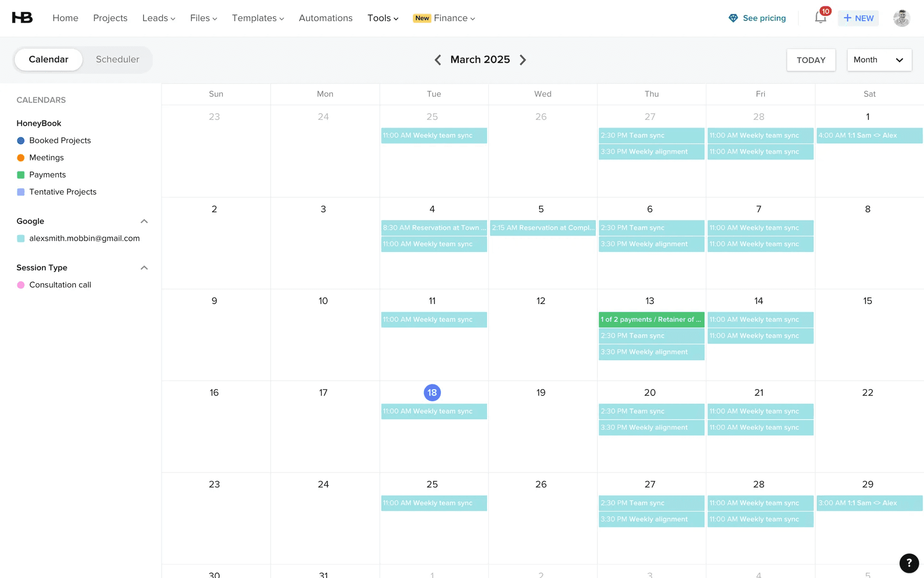Toggle Booked Projects calendar visibility

(x=21, y=141)
